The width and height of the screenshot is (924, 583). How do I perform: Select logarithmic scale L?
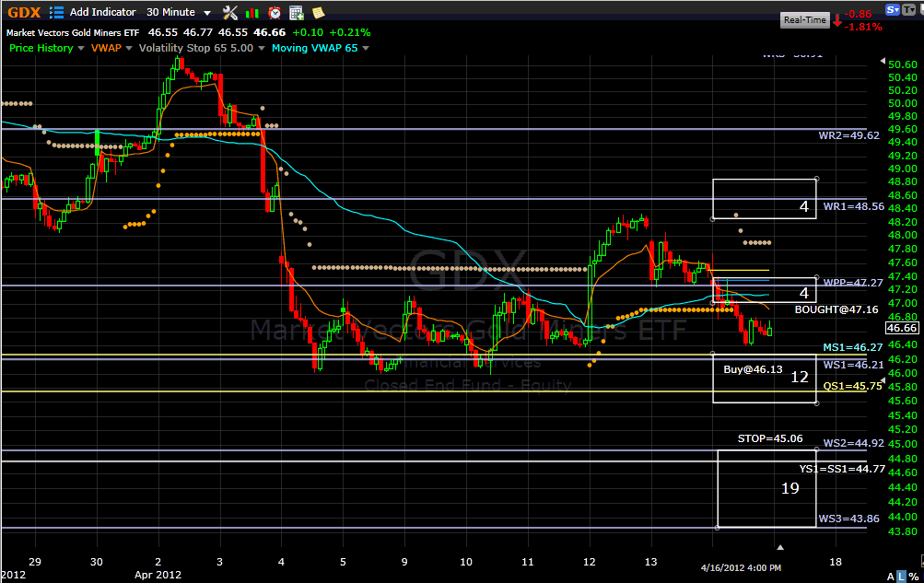click(902, 577)
